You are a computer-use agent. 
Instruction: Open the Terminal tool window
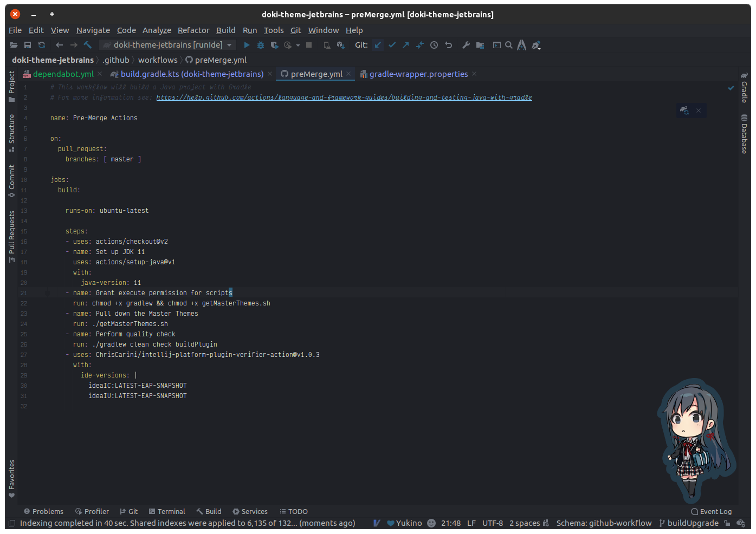(167, 511)
